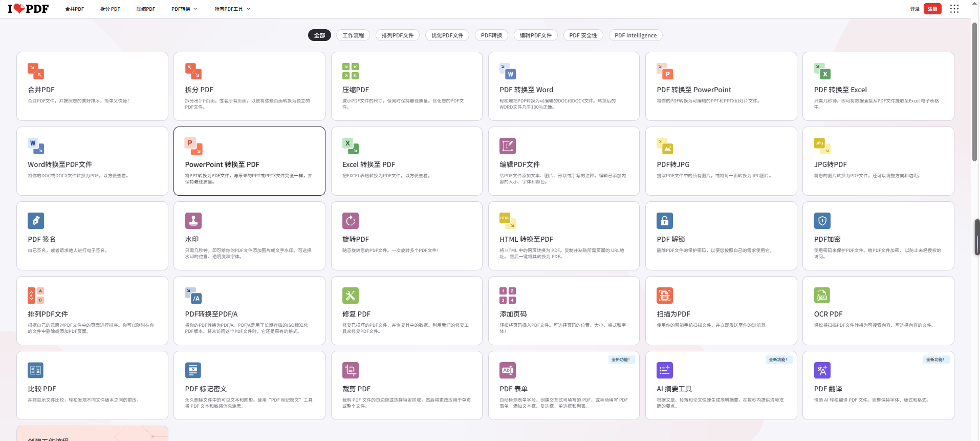Screen dimensions: 980x441
Task: Click the red 注册 sign-up button
Action: point(932,9)
